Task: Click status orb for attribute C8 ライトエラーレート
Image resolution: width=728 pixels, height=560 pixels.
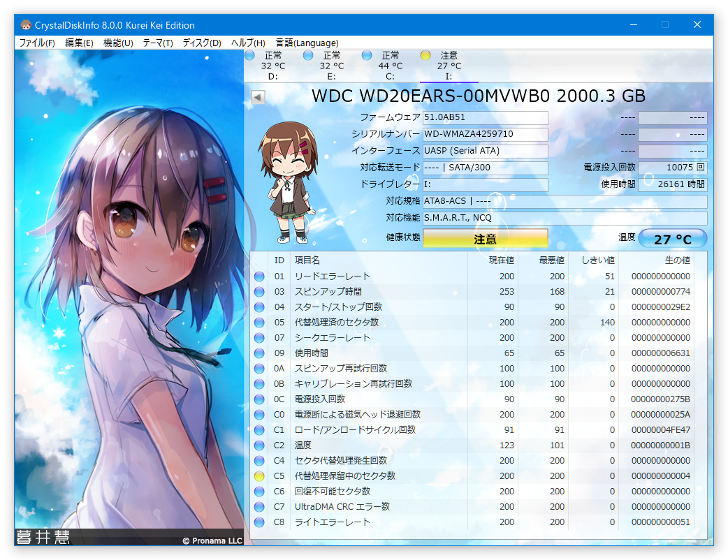Action: click(x=259, y=522)
